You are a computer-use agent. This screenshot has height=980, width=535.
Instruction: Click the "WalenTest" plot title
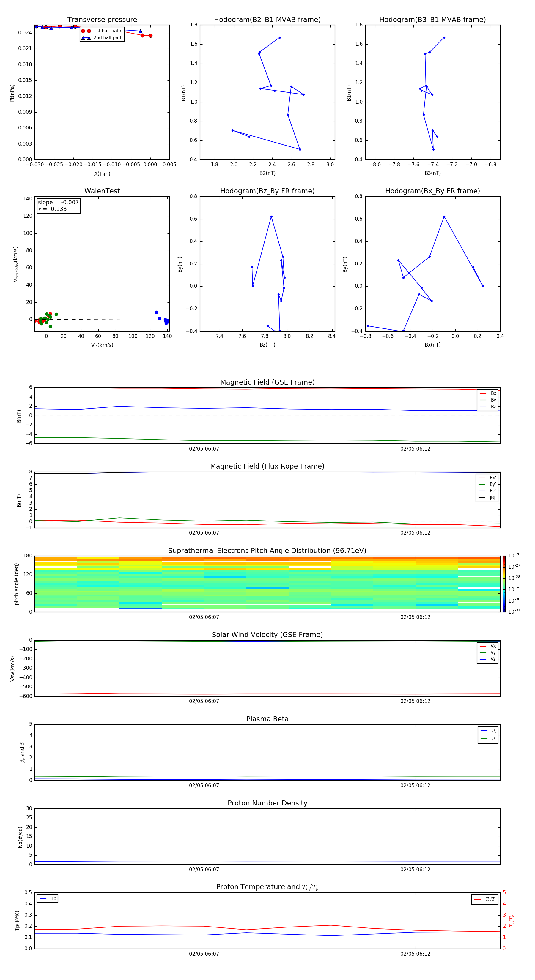point(102,191)
